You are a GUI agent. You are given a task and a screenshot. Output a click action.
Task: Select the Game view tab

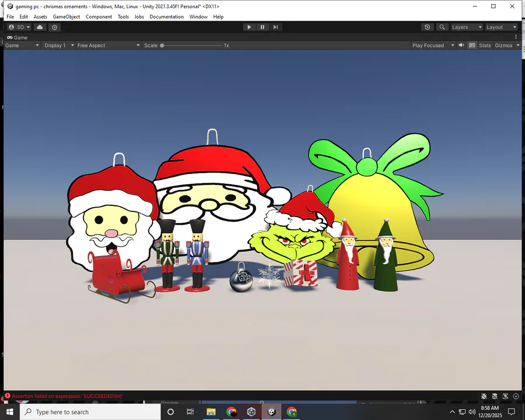17,37
